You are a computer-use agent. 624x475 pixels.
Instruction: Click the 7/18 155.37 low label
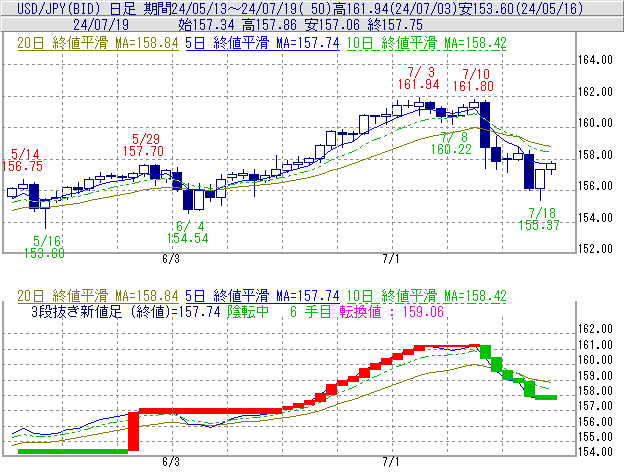click(539, 219)
